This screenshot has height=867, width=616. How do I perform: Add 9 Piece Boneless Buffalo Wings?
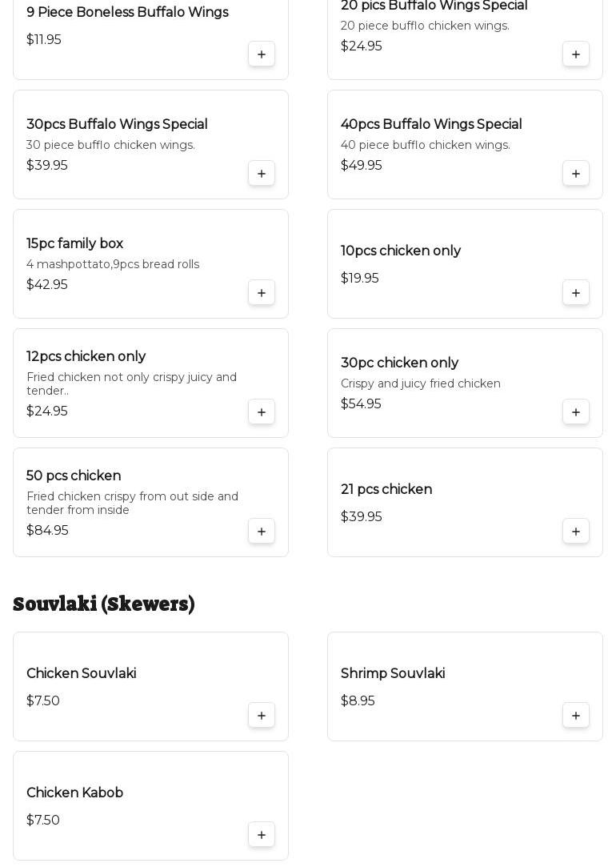262,54
